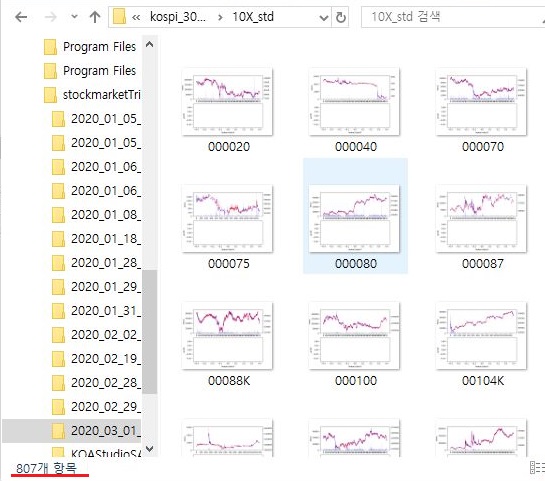This screenshot has width=545, height=481.
Task: Select highlighted chart thumbnail 000080
Action: pyautogui.click(x=355, y=219)
